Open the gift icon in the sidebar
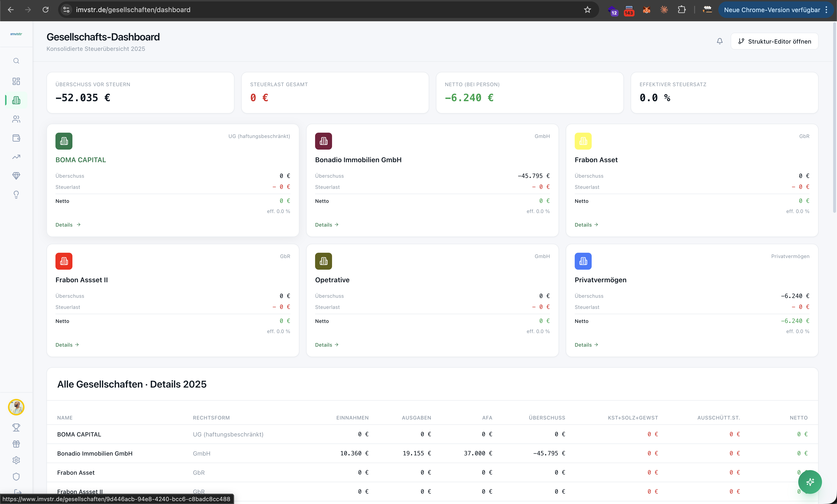 [16, 444]
